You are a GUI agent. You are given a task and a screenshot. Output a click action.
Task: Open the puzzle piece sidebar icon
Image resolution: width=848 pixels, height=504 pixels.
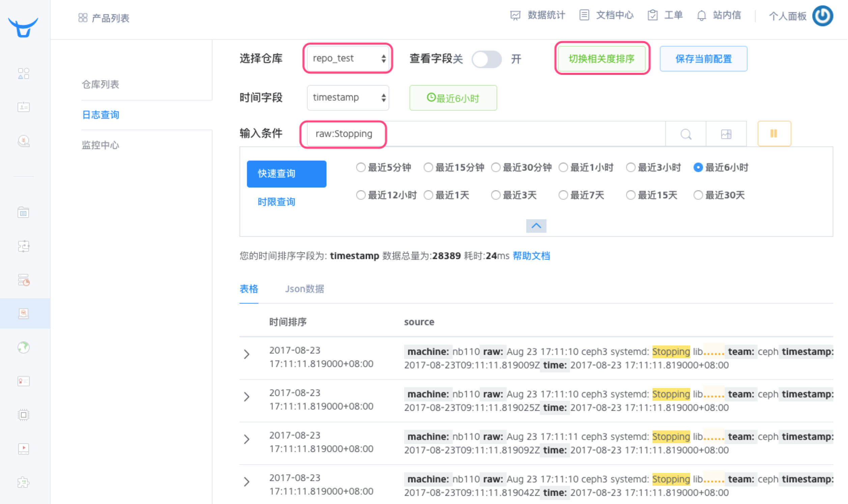(x=23, y=482)
